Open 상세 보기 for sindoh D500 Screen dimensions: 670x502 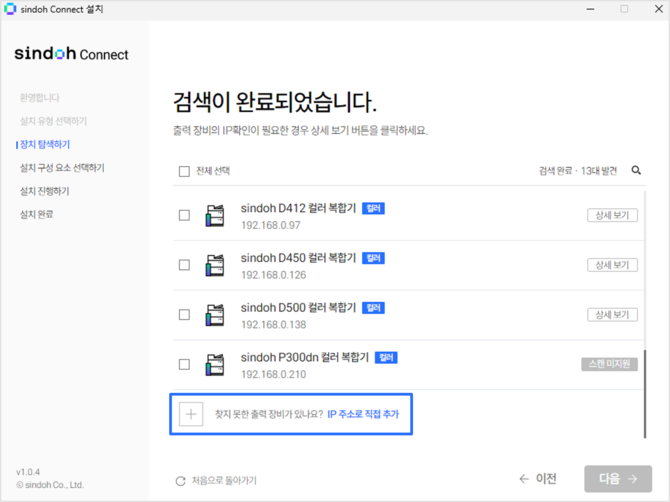click(612, 315)
